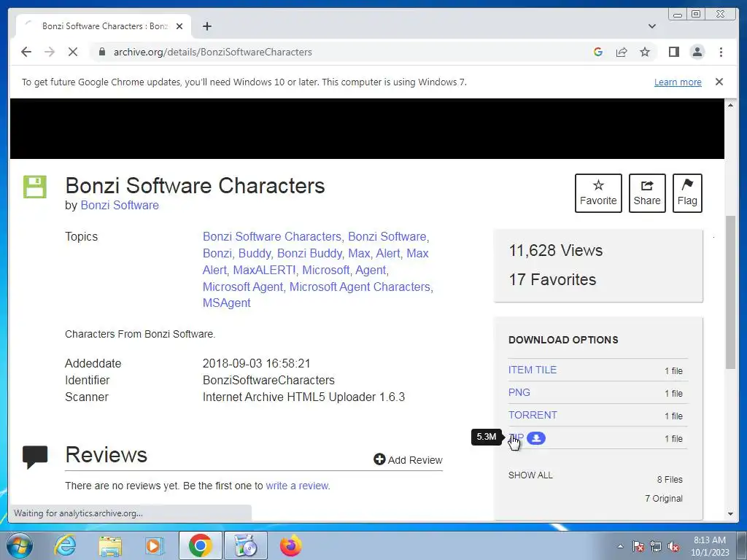Click the 17 Favorites text
Screen dimensions: 747x560
[552, 279]
